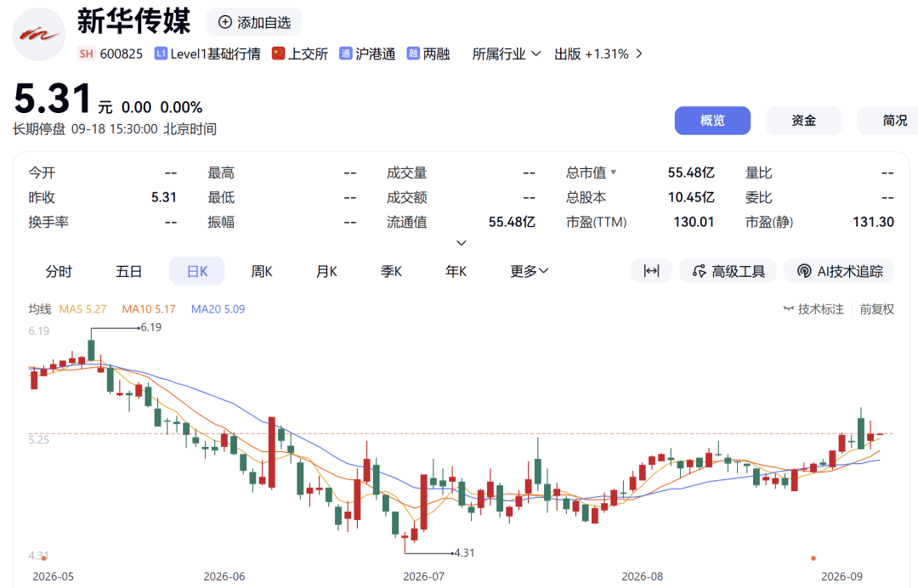Viewport: 918px width, 588px height.
Task: Select the 季K chart tab
Action: pos(391,271)
